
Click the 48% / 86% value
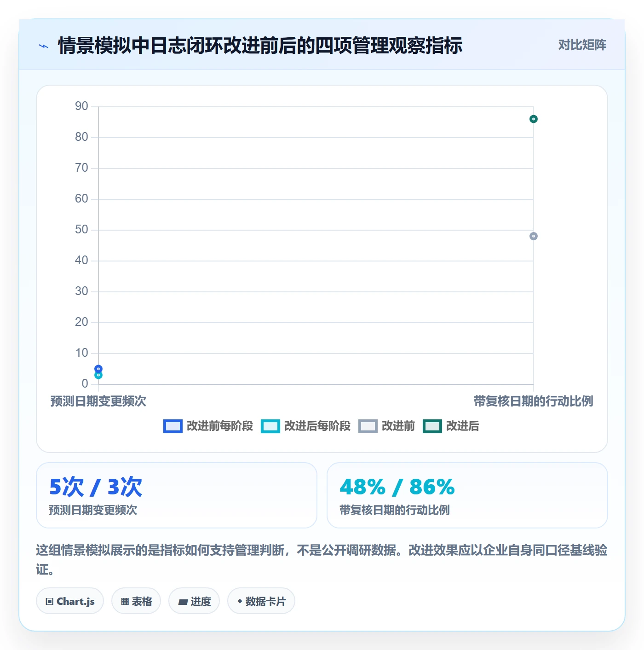[x=397, y=487]
